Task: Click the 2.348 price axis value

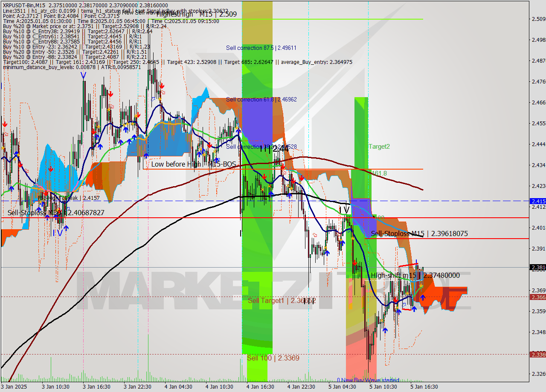Action: [538, 332]
